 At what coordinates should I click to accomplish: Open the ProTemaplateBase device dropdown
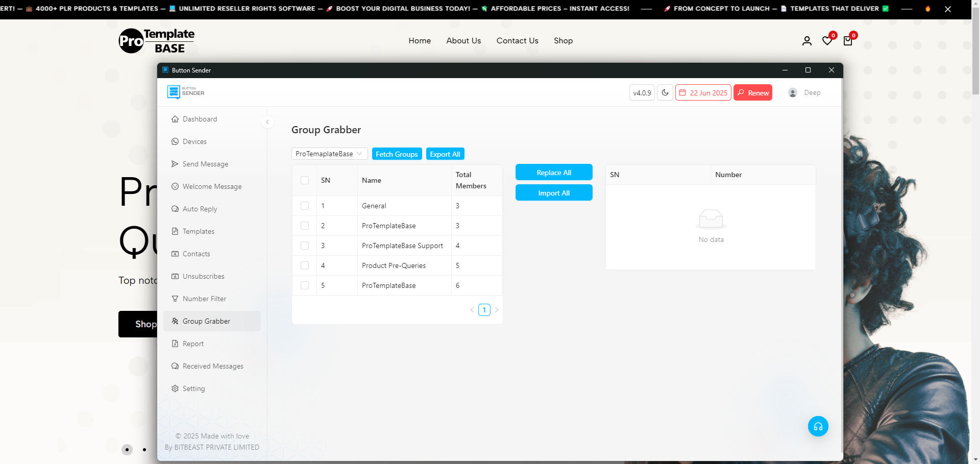pos(329,154)
